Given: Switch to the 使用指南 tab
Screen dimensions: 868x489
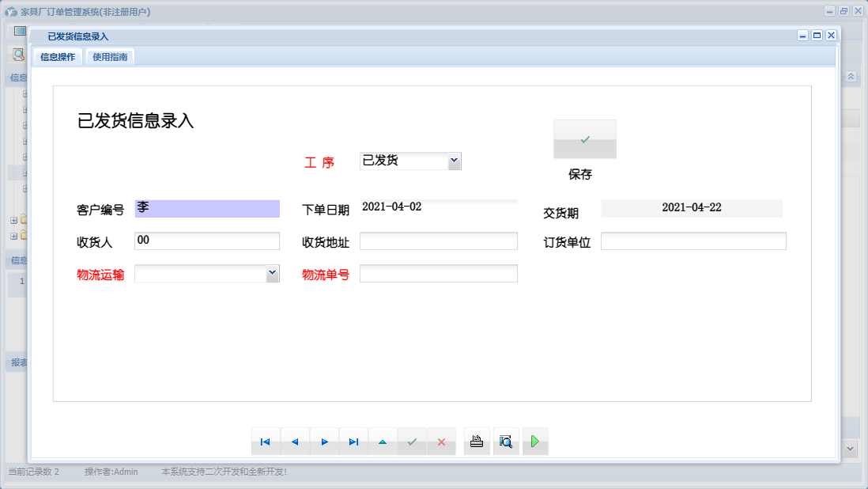Looking at the screenshot, I should (110, 56).
